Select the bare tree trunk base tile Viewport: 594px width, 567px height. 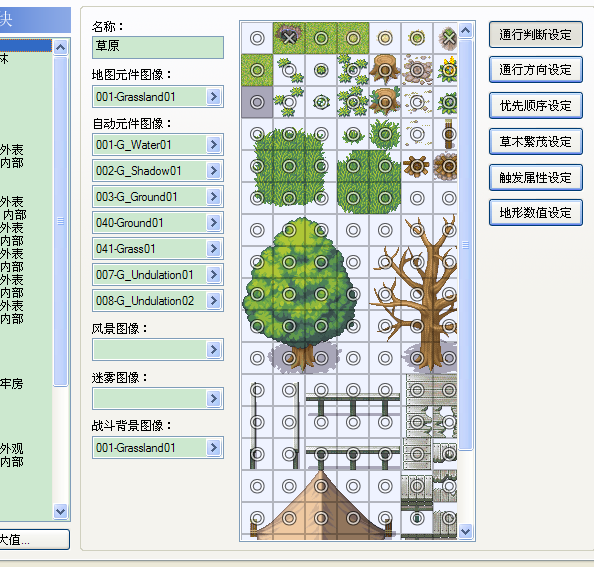417,358
